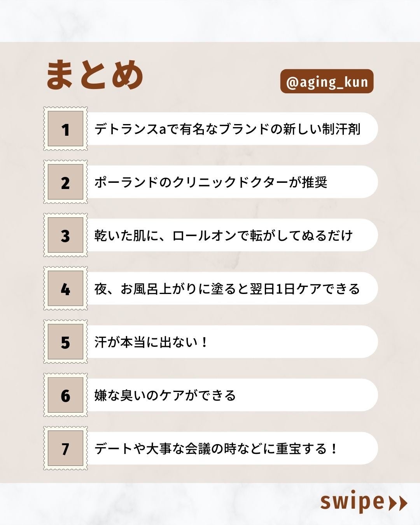Tap the number 7 stamp icon
The width and height of the screenshot is (420, 525).
(65, 449)
